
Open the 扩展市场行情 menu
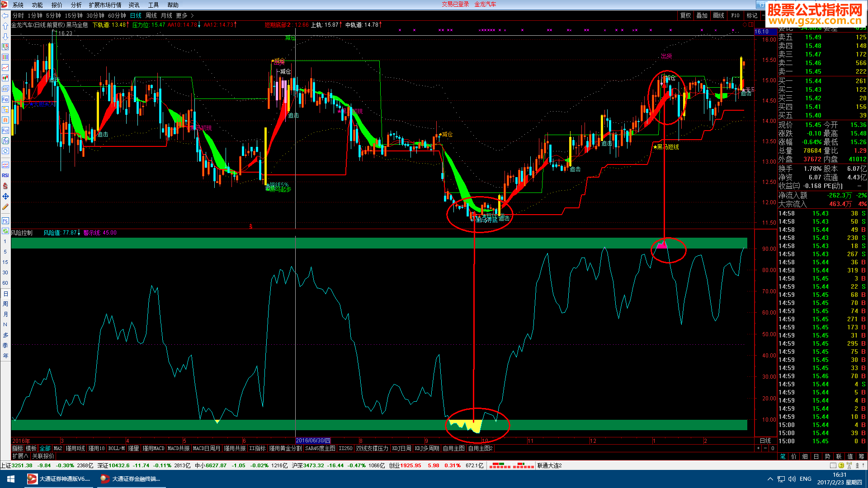point(105,5)
